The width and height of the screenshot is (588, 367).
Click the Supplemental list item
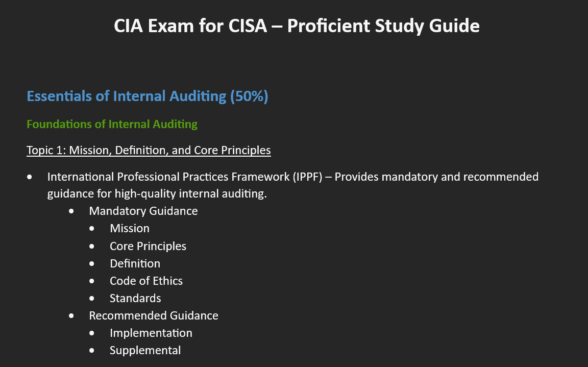point(145,350)
